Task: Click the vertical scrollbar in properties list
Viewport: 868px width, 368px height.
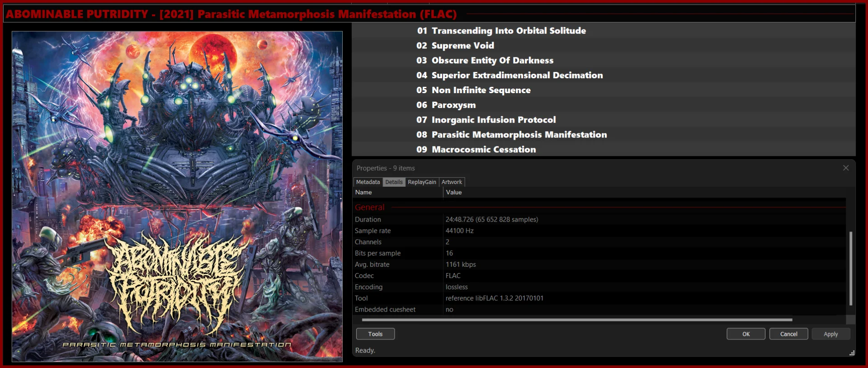Action: click(x=850, y=269)
